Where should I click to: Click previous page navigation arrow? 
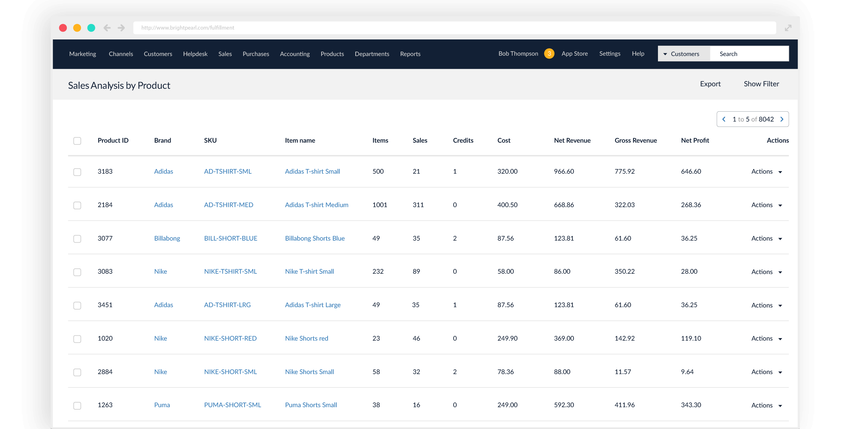723,119
